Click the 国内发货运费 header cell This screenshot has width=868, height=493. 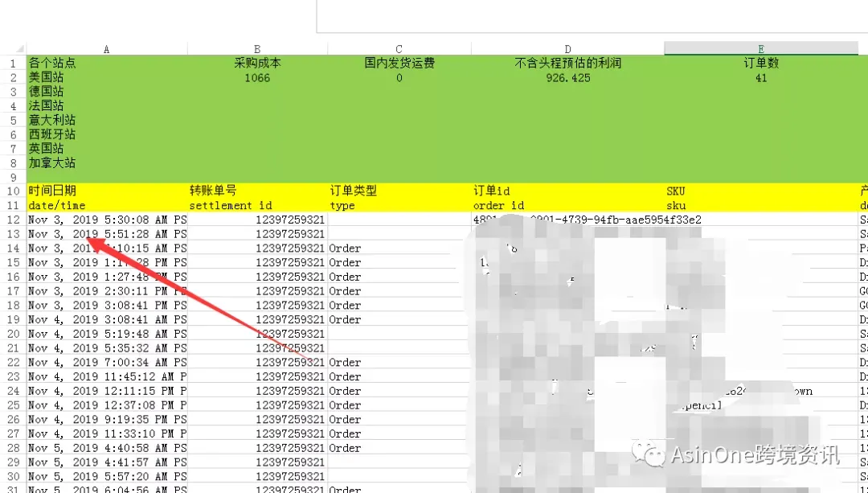(399, 64)
